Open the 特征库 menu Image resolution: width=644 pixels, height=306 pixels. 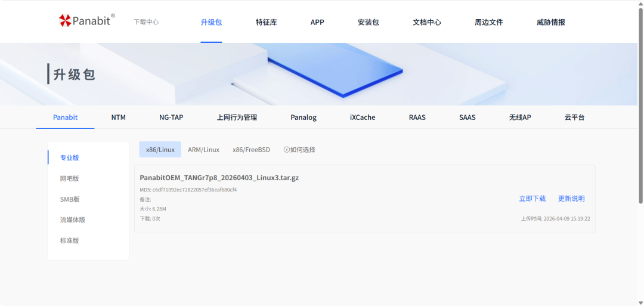coord(266,23)
